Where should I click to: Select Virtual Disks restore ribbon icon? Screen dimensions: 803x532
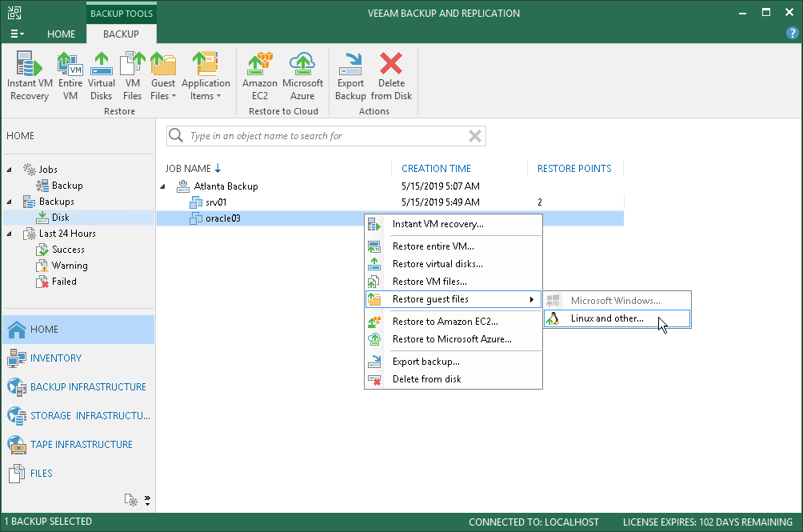tap(102, 76)
